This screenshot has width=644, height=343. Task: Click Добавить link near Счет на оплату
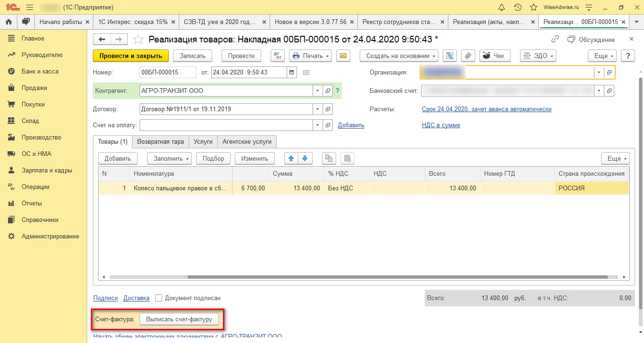pyautogui.click(x=351, y=125)
